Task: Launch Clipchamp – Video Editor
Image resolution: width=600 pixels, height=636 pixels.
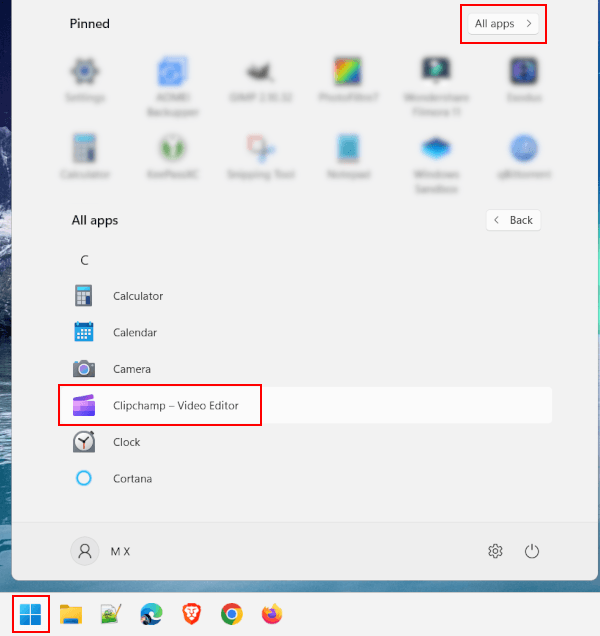Action: [305, 405]
